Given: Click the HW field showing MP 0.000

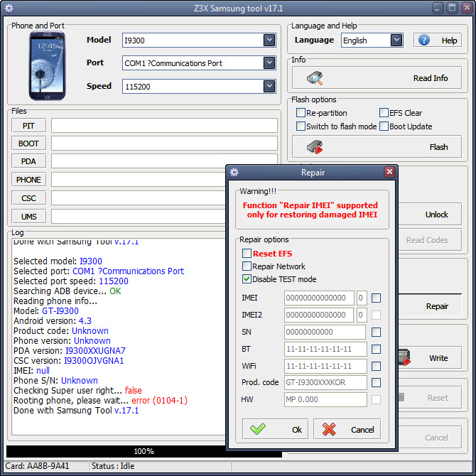Looking at the screenshot, I should (x=325, y=399).
